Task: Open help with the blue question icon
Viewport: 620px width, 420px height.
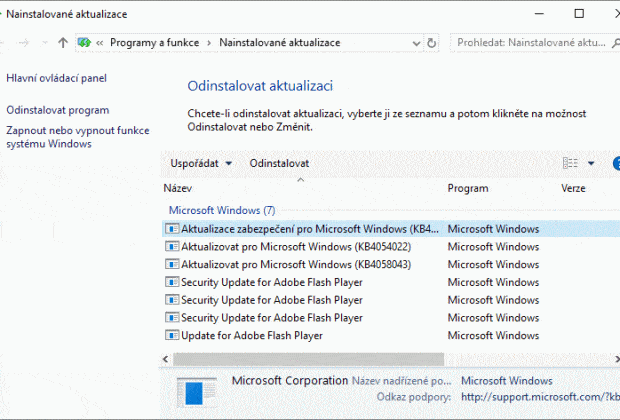Action: 616,163
